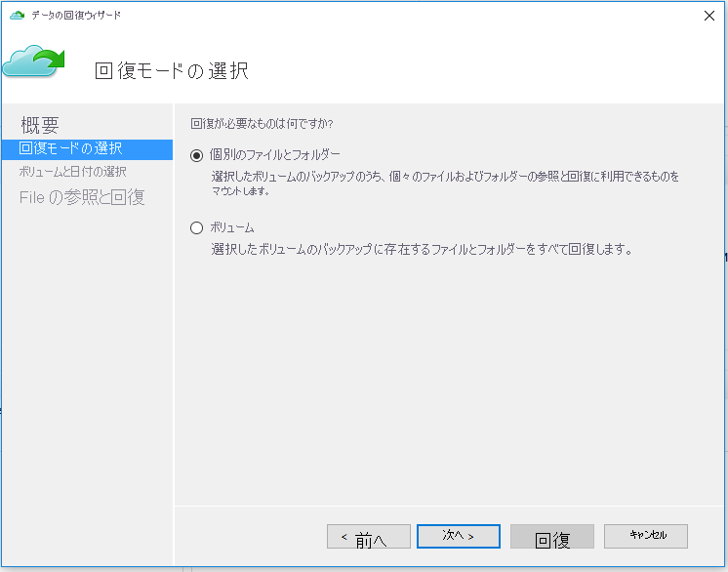Go back with < 前へ button
Image resolution: width=728 pixels, height=572 pixels.
click(x=369, y=536)
